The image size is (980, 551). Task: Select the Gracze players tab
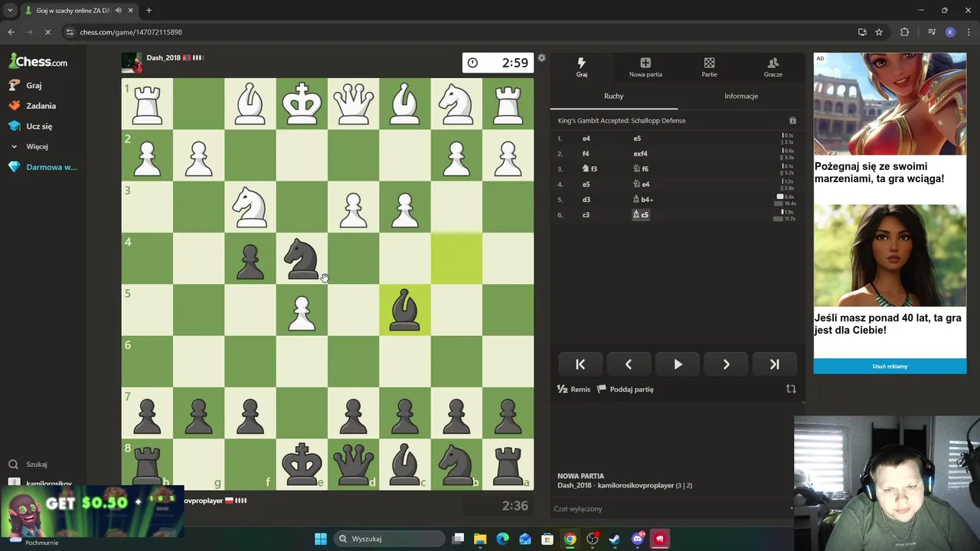(773, 67)
